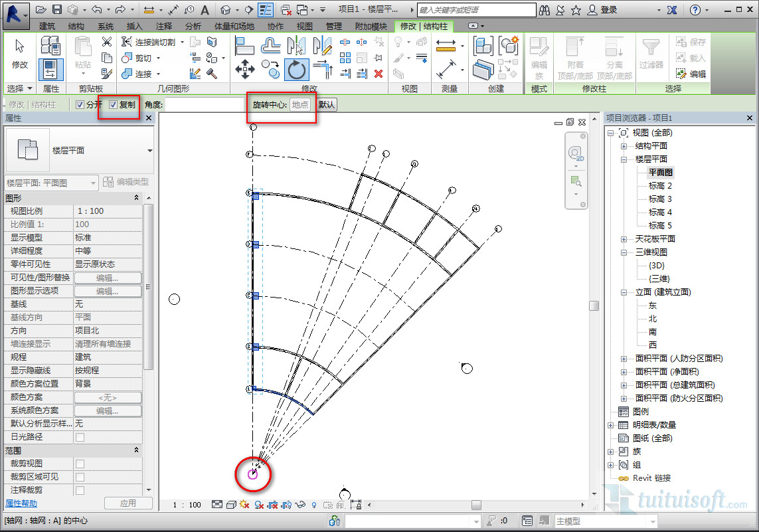Click the red Delete icon in Modify panel
Screen dimensions: 759x532
tap(379, 74)
